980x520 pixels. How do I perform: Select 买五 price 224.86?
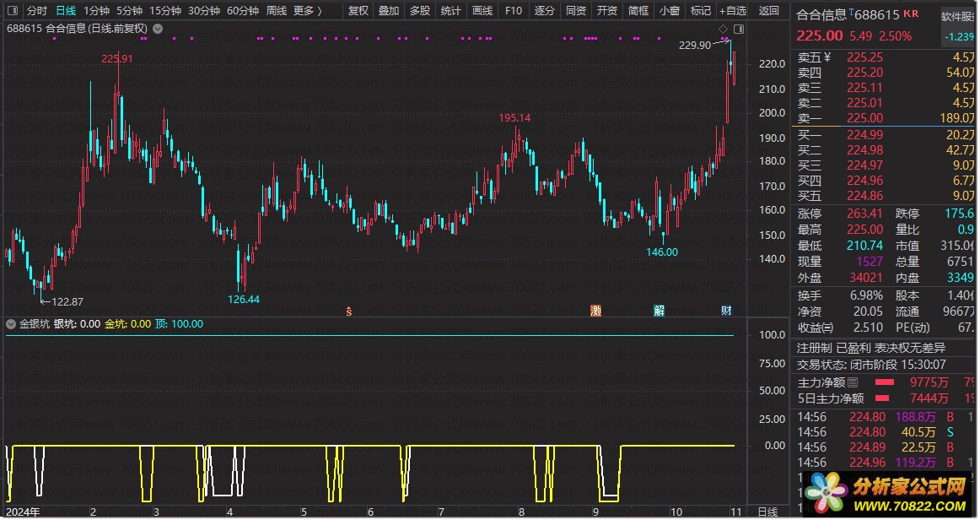coord(865,196)
